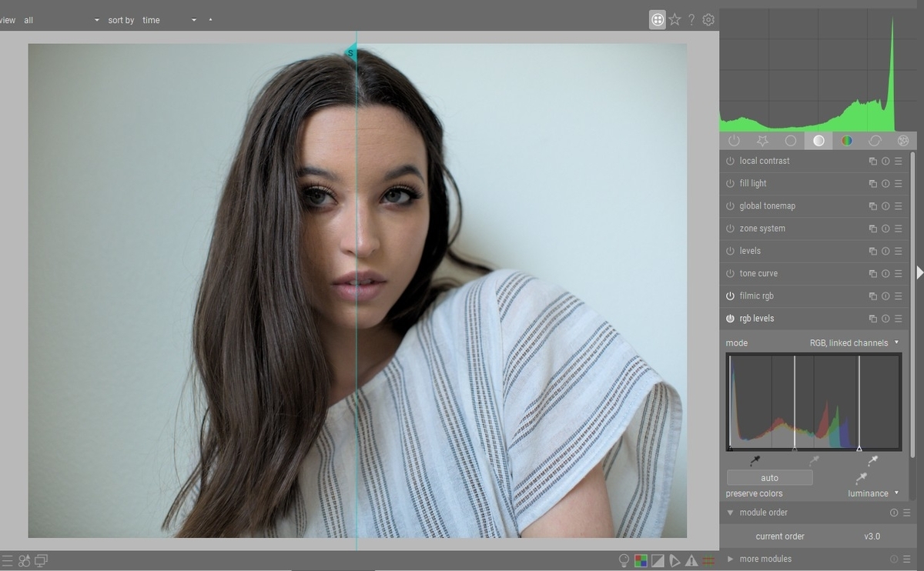Reset the local contrast module parameters

pos(885,162)
